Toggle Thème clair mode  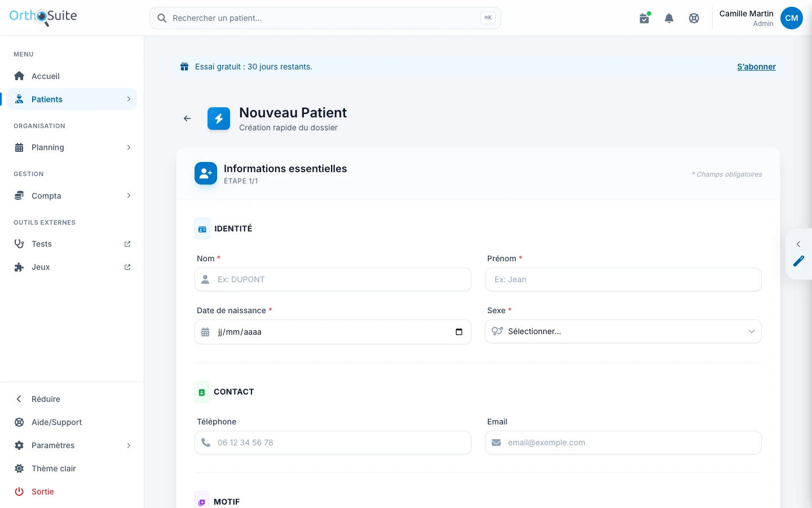[72, 468]
